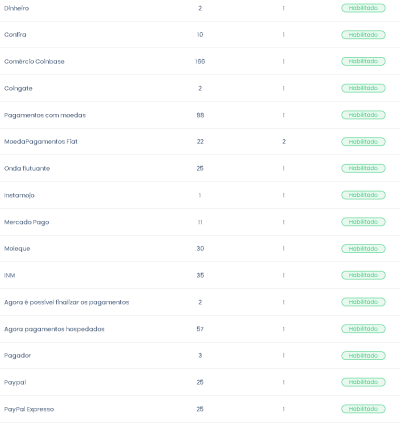The height and width of the screenshot is (424, 400).
Task: Click the Habilitado badge for Dinheiro
Action: pyautogui.click(x=363, y=8)
